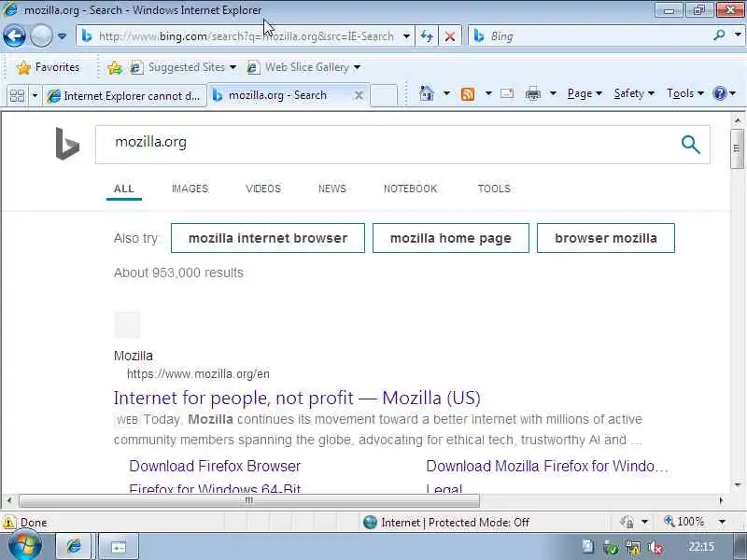Click the toolbar search magnifier icon
This screenshot has width=747, height=560.
click(719, 35)
